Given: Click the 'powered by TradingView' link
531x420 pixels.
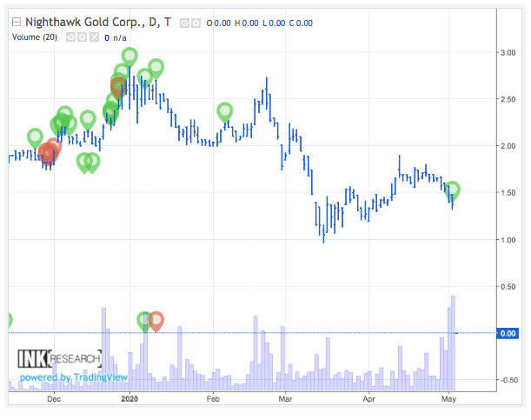Looking at the screenshot, I should pyautogui.click(x=74, y=377).
